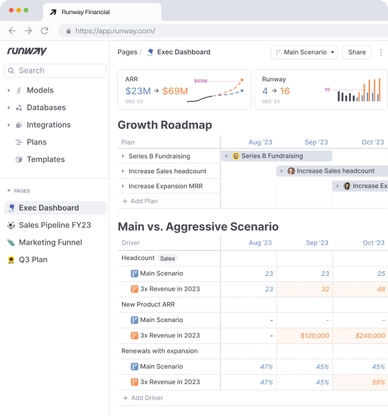Screen dimensions: 388x416
Task: Click the Sales Pipeline FY23 soccer ball icon
Action: point(11,225)
